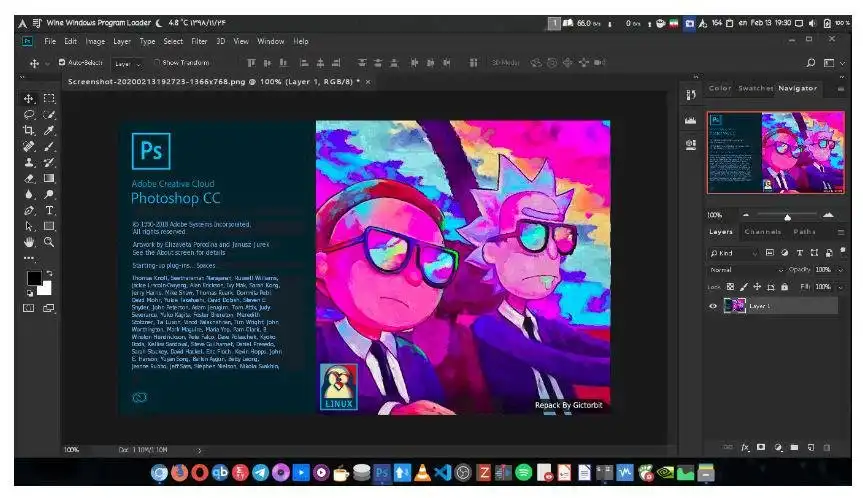The image size is (863, 498).
Task: Click the black foreground color swatch
Action: pyautogui.click(x=34, y=278)
